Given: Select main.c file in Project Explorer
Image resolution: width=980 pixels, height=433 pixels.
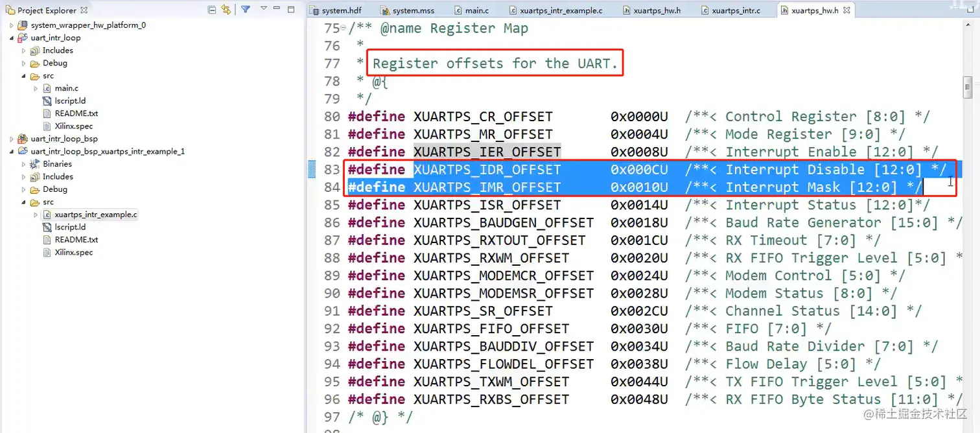Looking at the screenshot, I should (67, 88).
